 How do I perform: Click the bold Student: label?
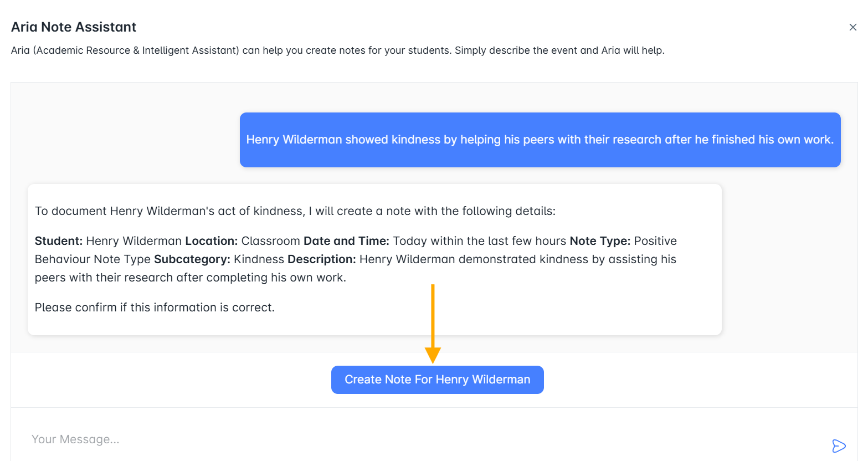point(59,241)
